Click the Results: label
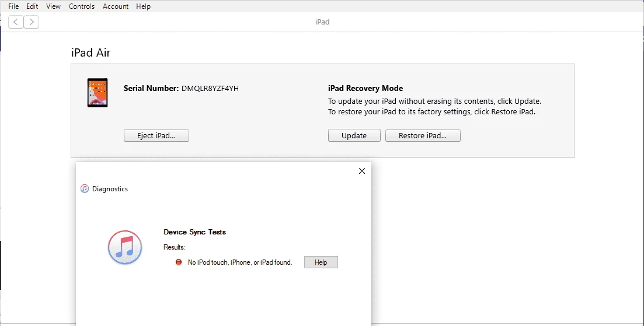This screenshot has width=644, height=326. [175, 247]
